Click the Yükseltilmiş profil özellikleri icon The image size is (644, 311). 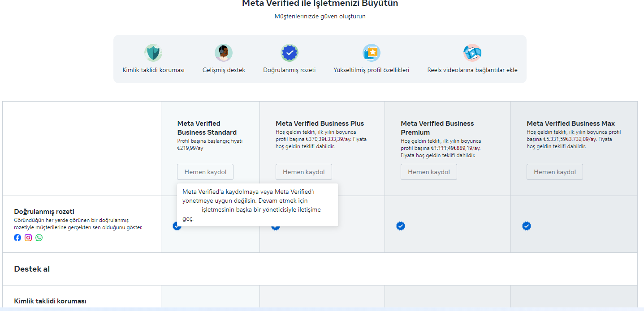372,53
